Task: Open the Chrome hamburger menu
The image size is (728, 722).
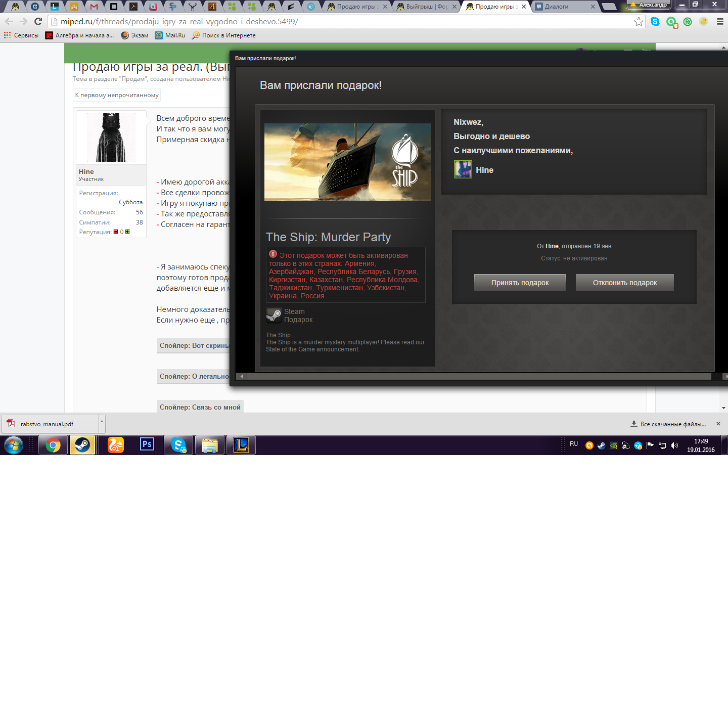Action: point(720,22)
